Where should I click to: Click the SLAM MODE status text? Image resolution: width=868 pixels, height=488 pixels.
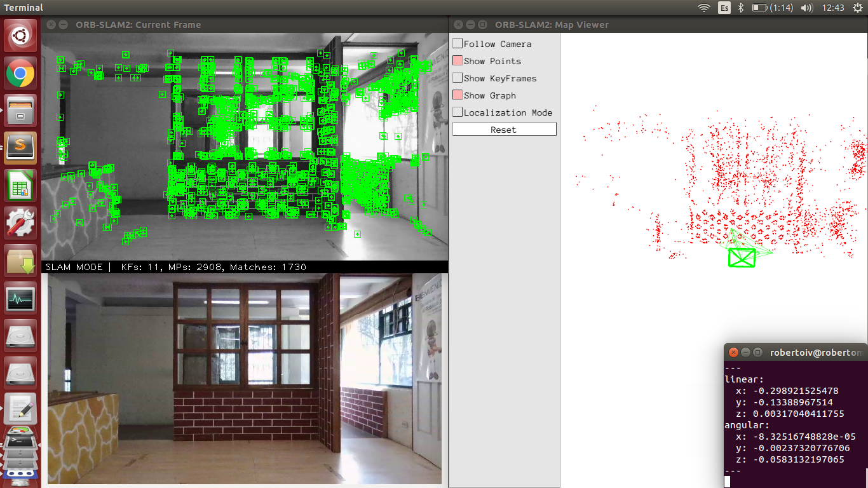pyautogui.click(x=74, y=267)
